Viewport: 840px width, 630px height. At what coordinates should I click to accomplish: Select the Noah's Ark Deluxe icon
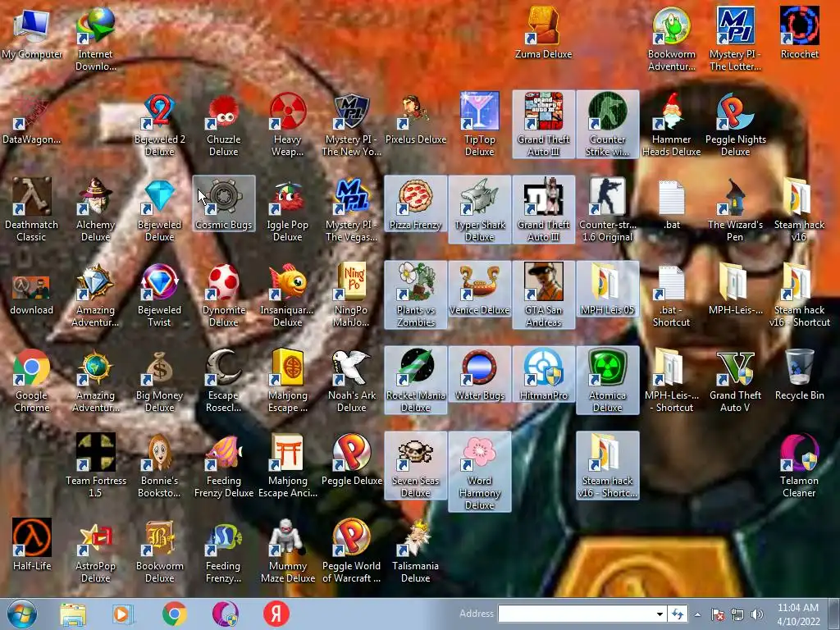click(351, 381)
